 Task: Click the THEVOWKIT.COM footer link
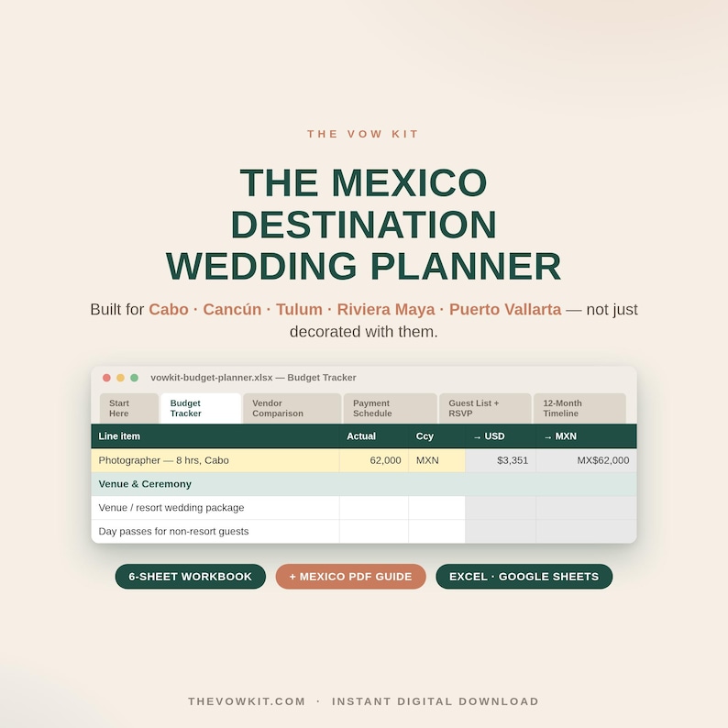tap(247, 701)
